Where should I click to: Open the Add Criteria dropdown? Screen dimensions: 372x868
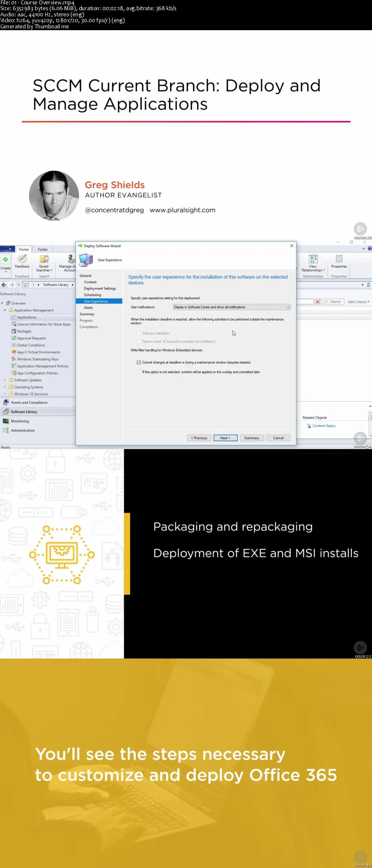click(x=358, y=302)
